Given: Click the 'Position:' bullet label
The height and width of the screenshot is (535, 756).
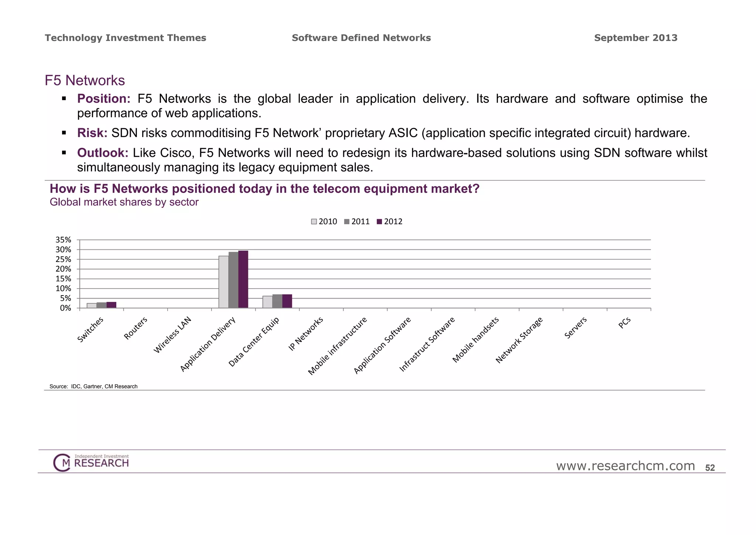Looking at the screenshot, I should pyautogui.click(x=104, y=99).
